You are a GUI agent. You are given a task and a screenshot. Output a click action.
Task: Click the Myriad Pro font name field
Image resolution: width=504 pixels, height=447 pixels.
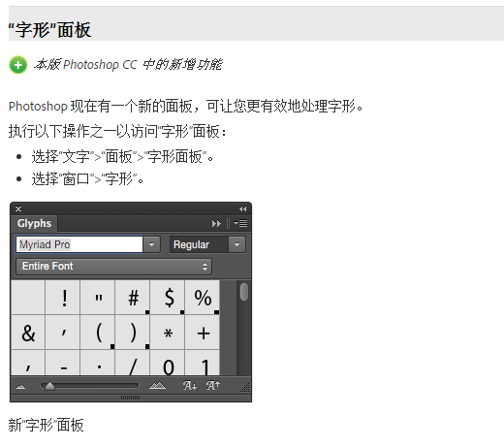(x=79, y=244)
